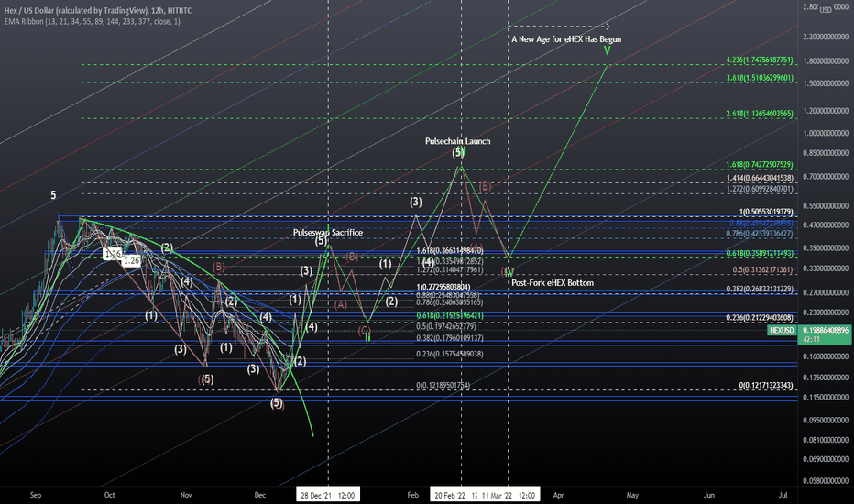Click the 1.272(0.60992840701) Fibonacci label

click(760, 189)
